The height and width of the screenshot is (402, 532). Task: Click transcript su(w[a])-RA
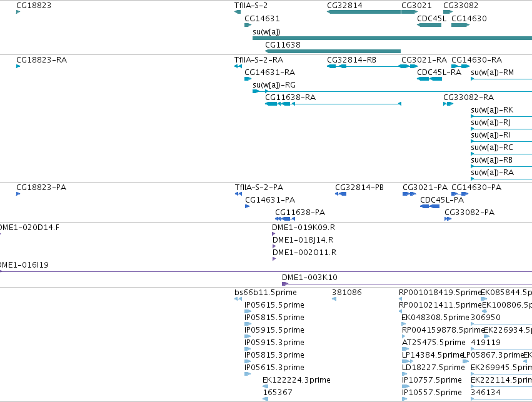point(492,173)
